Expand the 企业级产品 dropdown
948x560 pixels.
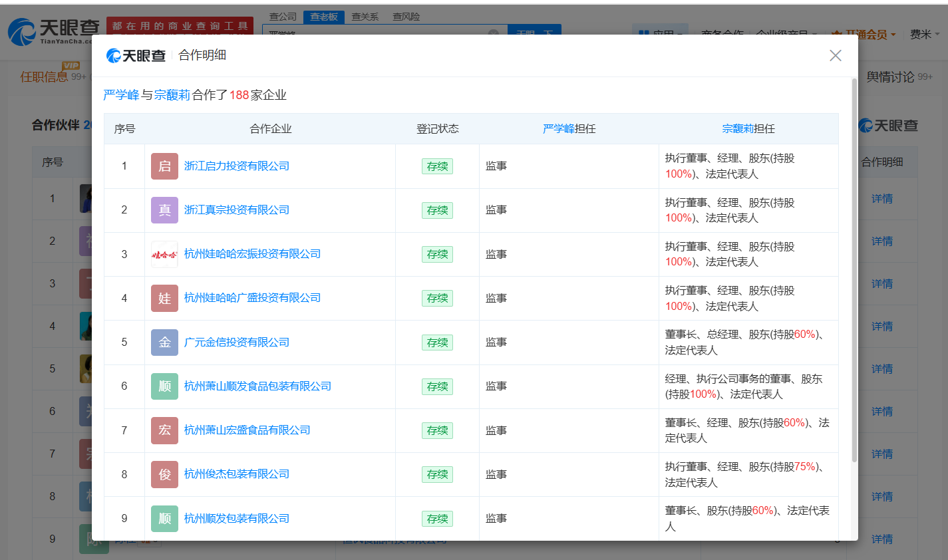(786, 32)
